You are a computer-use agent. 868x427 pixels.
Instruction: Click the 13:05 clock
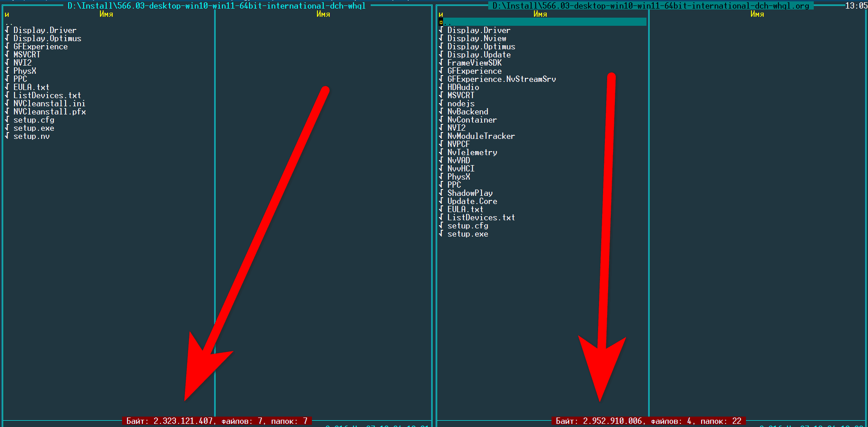pos(856,6)
